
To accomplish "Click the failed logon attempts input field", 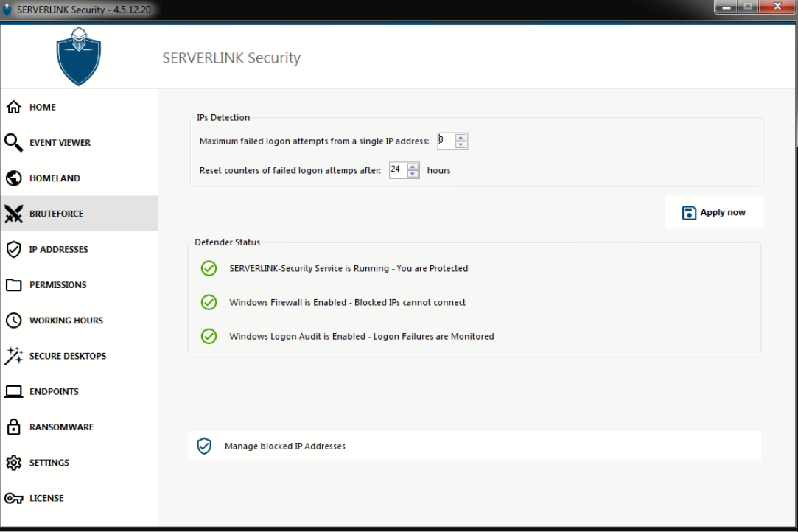I will click(446, 141).
